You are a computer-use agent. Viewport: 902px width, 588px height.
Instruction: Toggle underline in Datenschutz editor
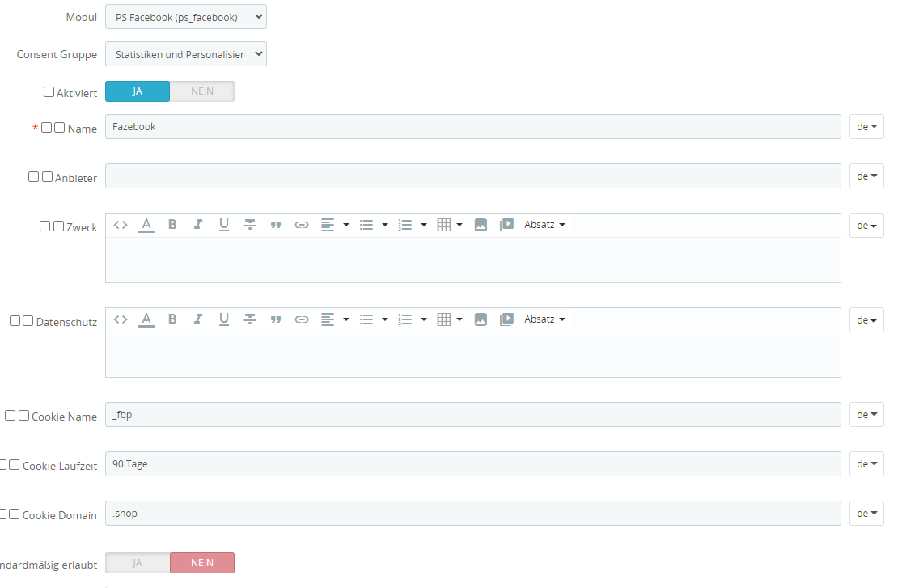coord(224,319)
